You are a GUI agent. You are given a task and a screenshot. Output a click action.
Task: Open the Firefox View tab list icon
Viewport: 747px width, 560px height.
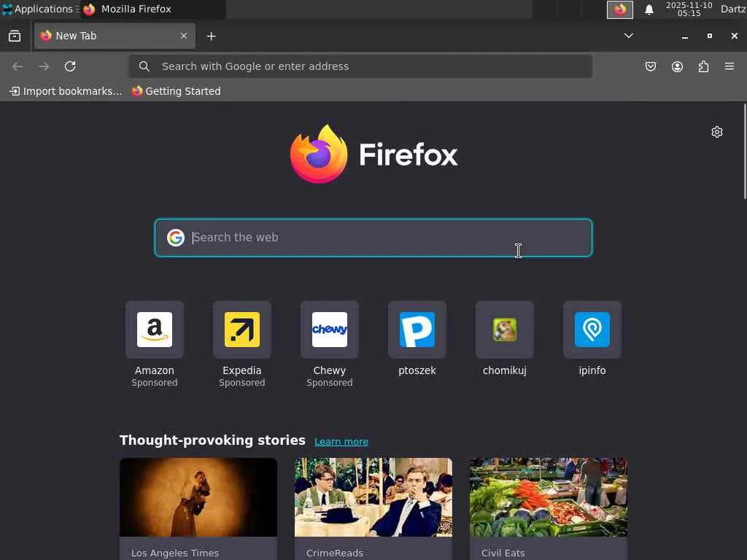pos(15,36)
